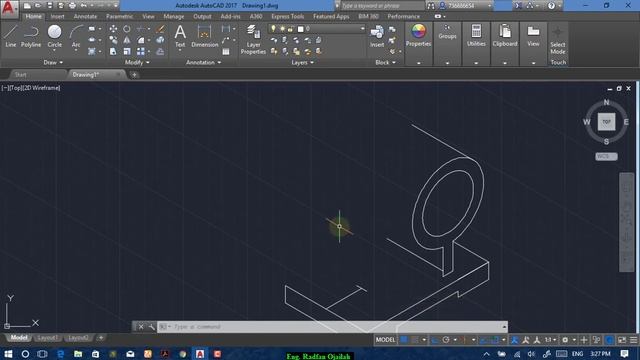The image size is (640, 360).
Task: Click the Help question mark icon
Action: (551, 6)
